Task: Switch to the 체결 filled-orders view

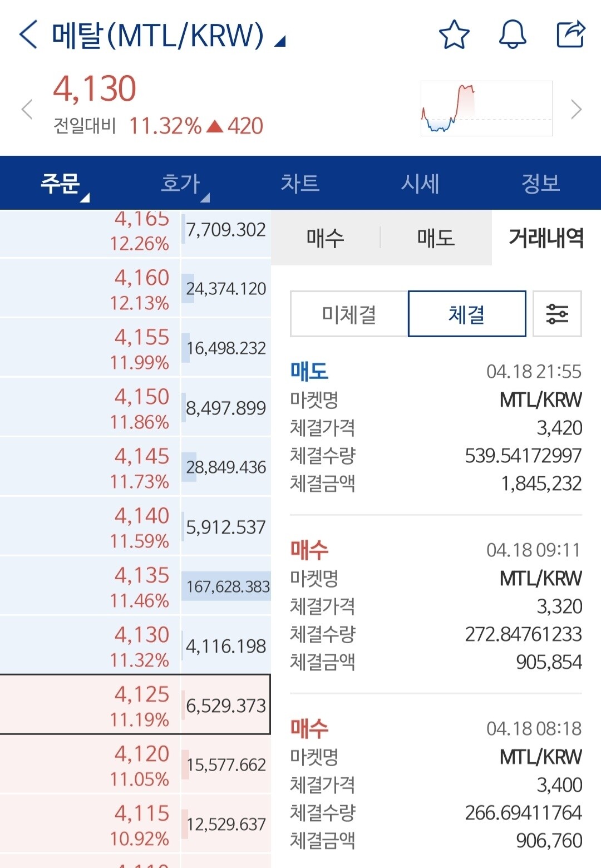Action: pyautogui.click(x=466, y=314)
